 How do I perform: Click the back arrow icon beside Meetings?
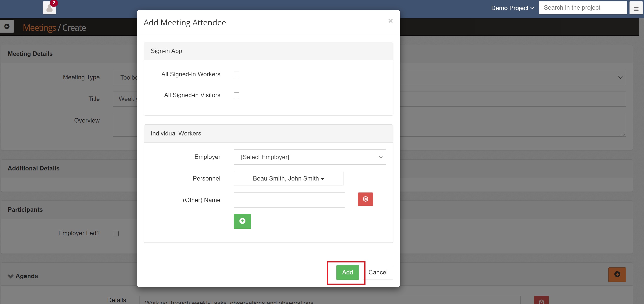click(x=7, y=27)
